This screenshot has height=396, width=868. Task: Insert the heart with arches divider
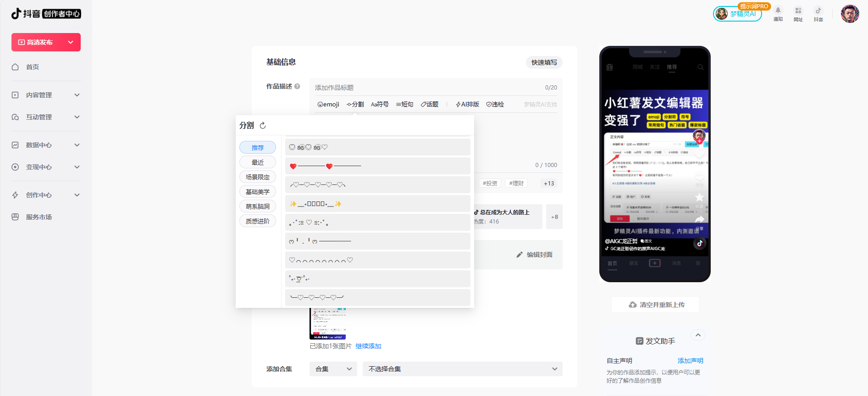pos(378,260)
